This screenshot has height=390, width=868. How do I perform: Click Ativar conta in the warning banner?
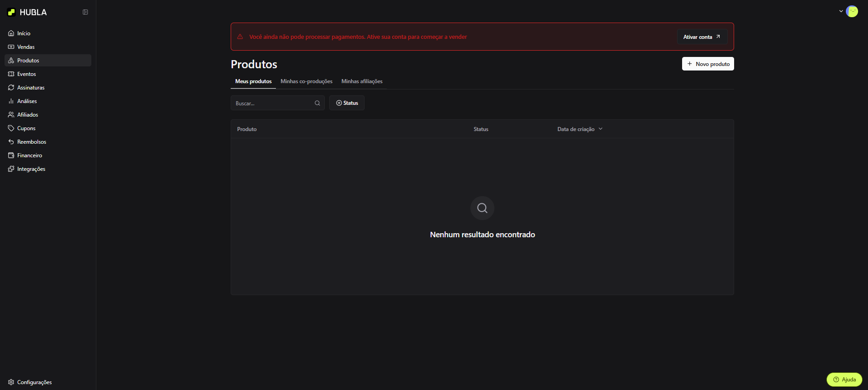click(702, 37)
